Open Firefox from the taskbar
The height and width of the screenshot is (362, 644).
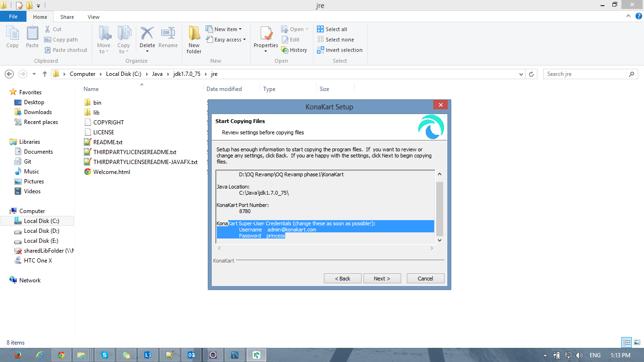(18, 355)
